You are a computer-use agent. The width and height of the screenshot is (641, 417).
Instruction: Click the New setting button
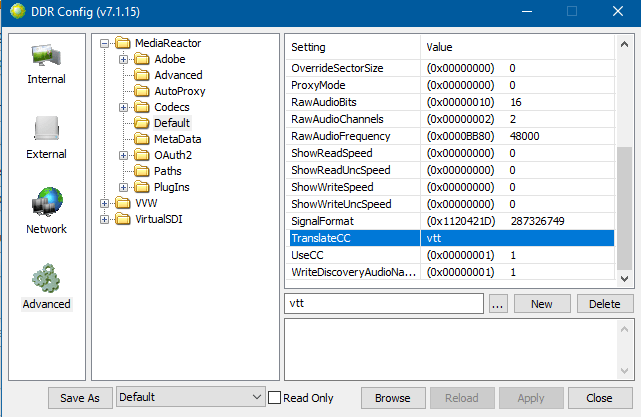[x=542, y=304]
